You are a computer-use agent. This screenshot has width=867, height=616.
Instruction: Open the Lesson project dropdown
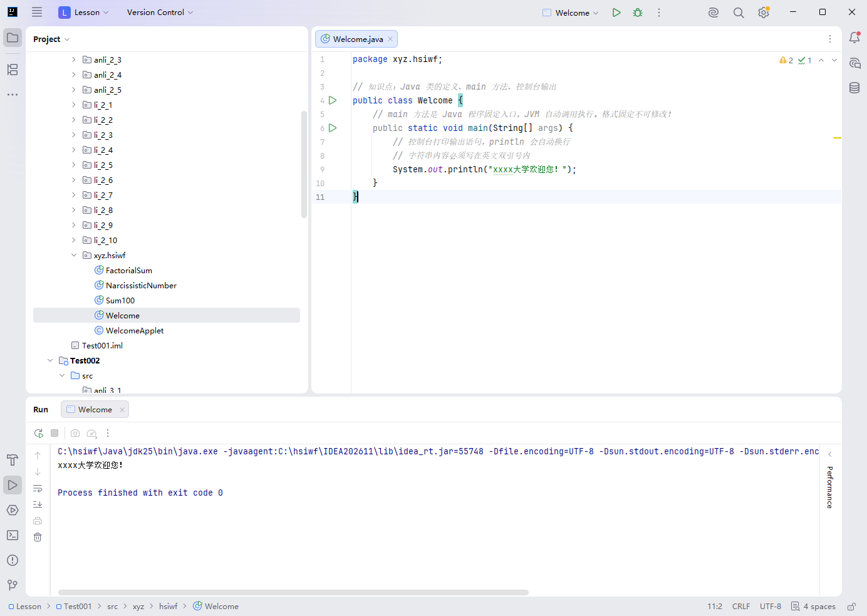(84, 13)
